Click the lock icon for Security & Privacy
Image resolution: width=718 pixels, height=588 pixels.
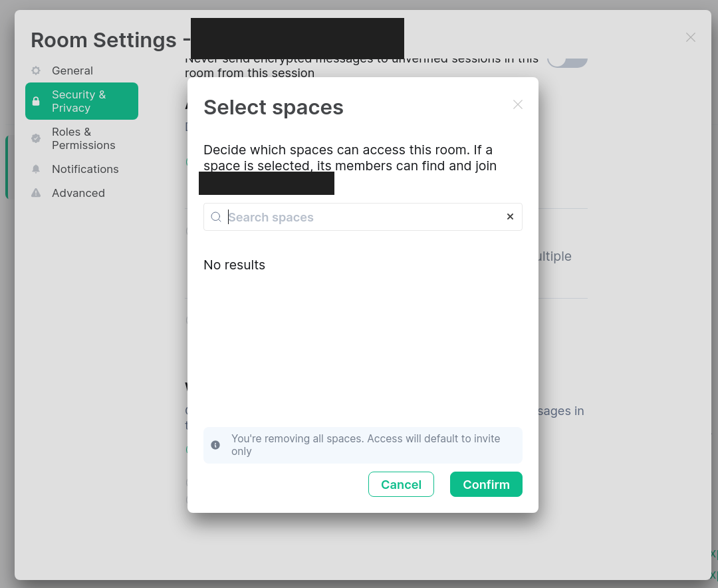[x=36, y=101]
